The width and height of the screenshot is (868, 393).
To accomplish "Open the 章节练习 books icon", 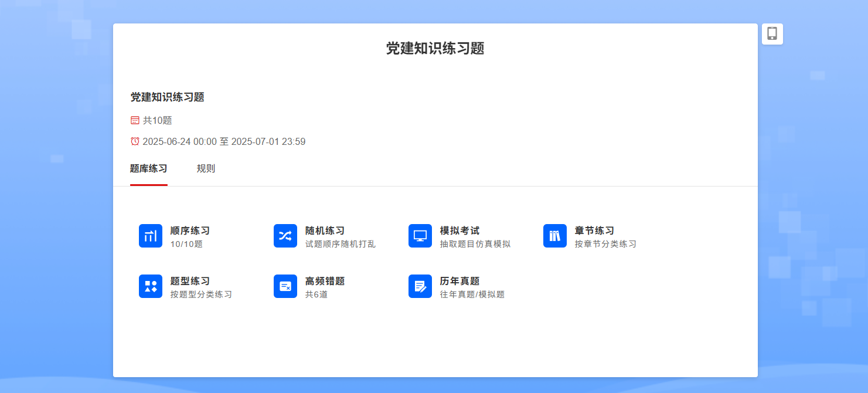I will point(555,236).
